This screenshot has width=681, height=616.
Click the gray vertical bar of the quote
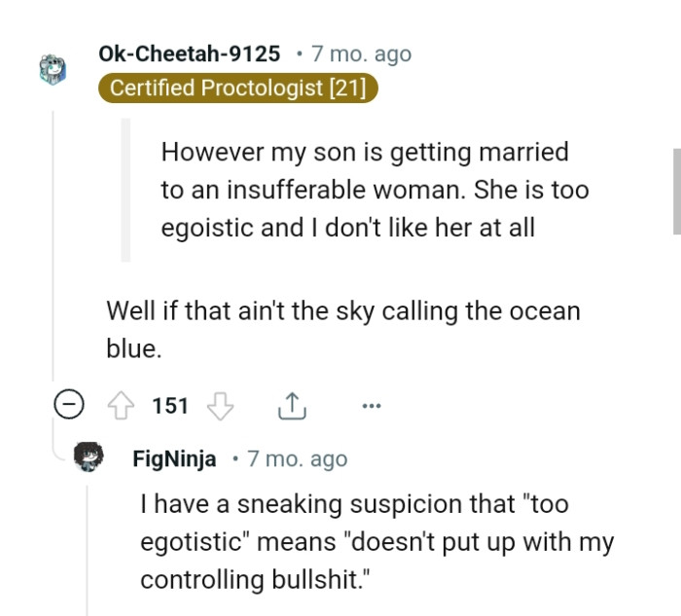tap(125, 190)
